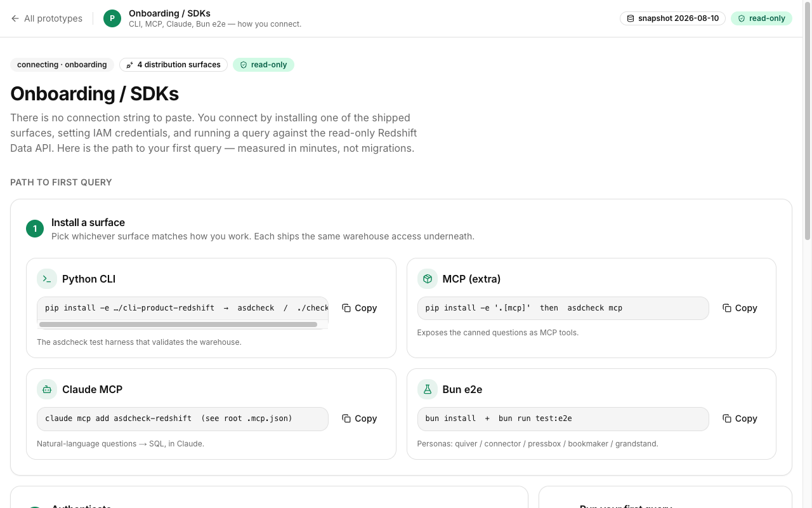Click the MCP (extra) package icon
The height and width of the screenshot is (508, 812).
(x=428, y=279)
